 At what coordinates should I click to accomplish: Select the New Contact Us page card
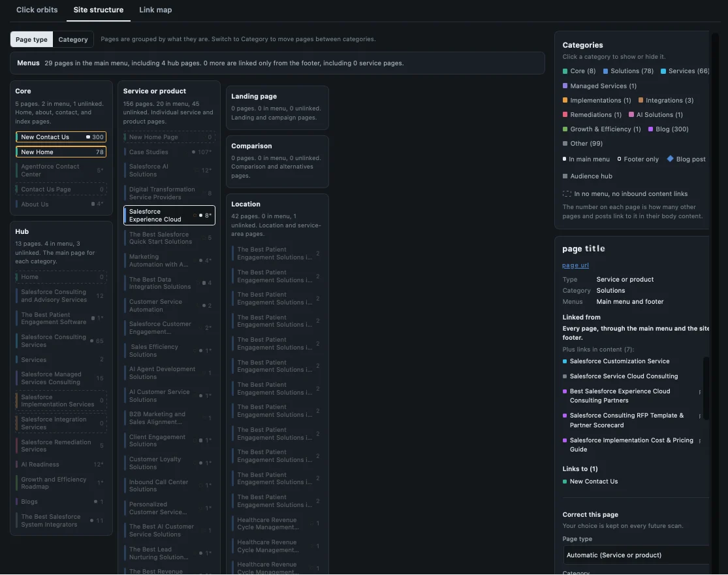pos(61,137)
